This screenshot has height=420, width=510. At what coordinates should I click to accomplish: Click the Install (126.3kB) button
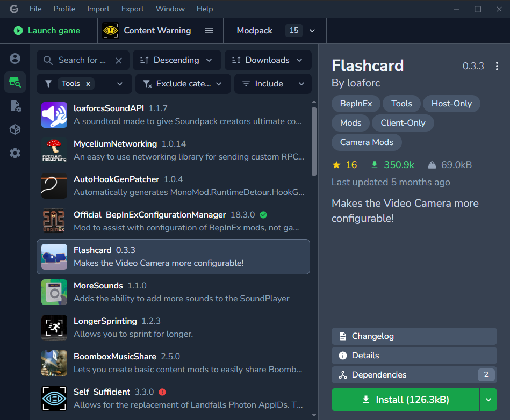click(405, 400)
